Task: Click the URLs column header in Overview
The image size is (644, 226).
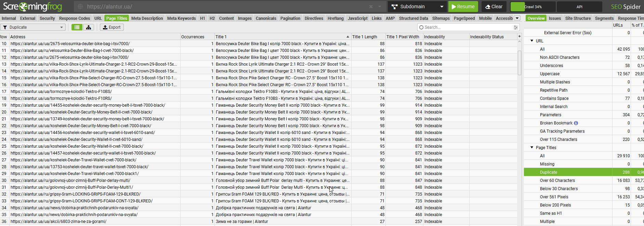Action: (621, 25)
